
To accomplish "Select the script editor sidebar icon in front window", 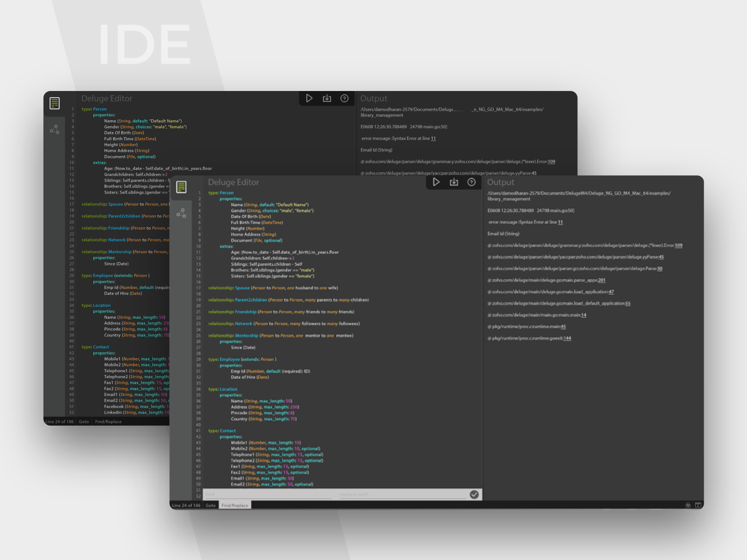I will (x=182, y=187).
